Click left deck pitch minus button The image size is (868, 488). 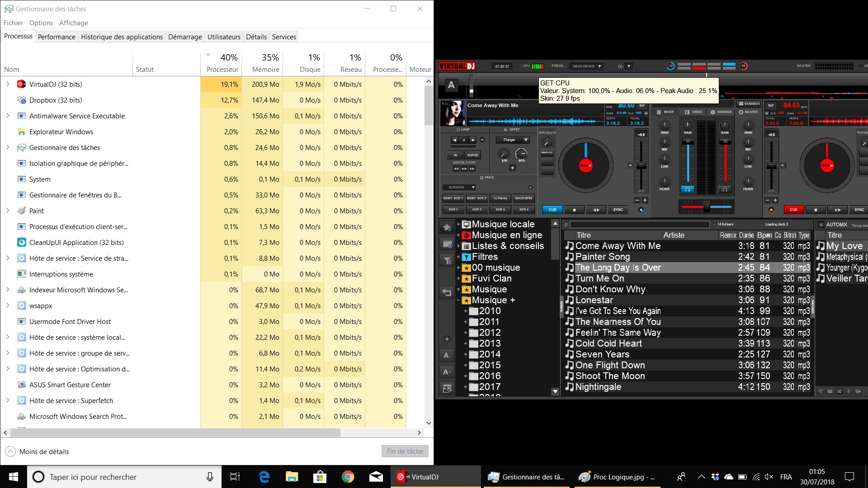(x=637, y=200)
